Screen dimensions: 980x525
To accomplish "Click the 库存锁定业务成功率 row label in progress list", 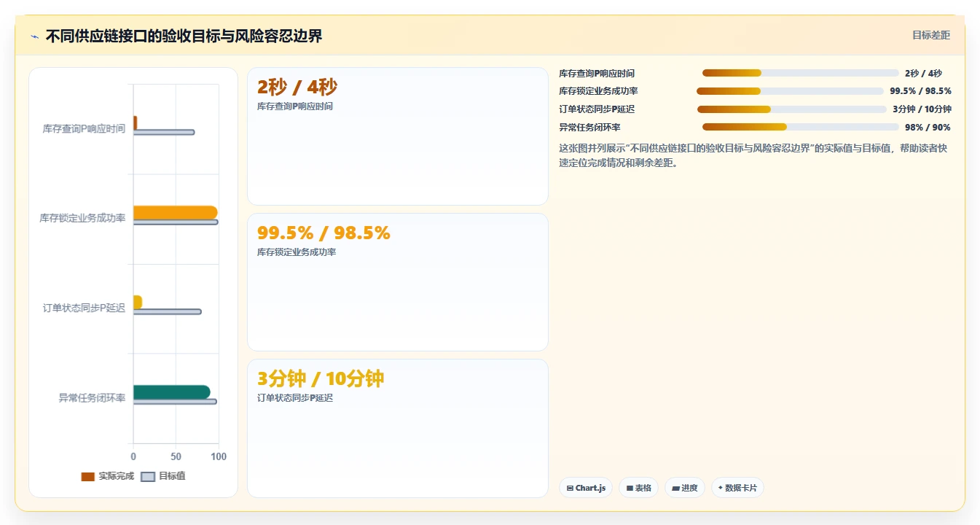I will (x=598, y=91).
